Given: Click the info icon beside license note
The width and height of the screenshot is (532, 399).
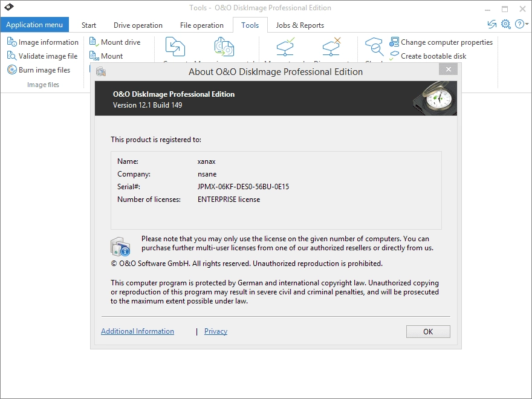Looking at the screenshot, I should (120, 246).
